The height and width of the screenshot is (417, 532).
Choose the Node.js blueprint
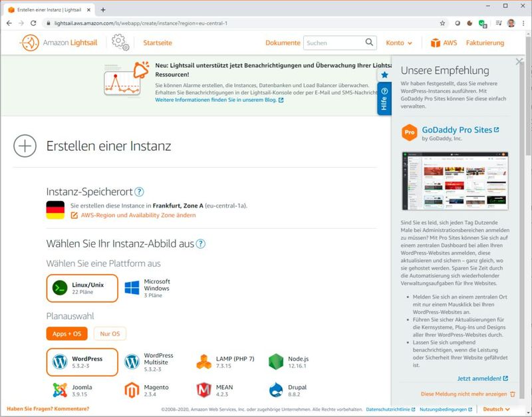[x=289, y=362]
